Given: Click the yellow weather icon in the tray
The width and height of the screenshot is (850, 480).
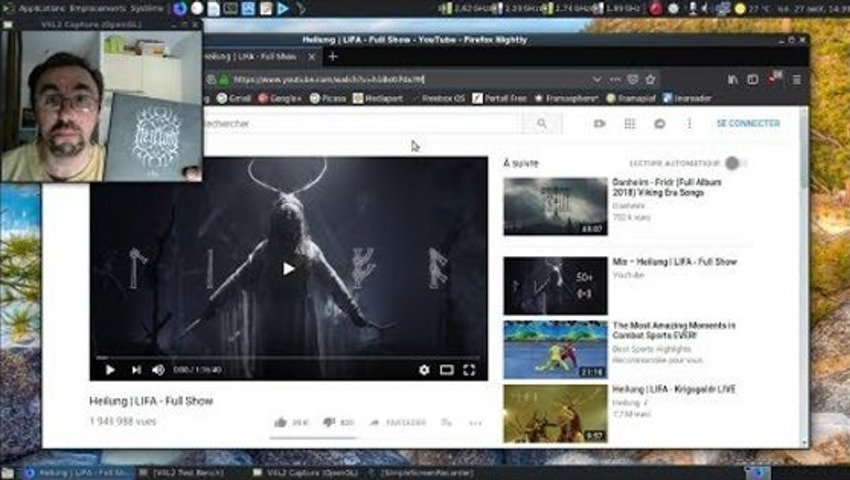Looking at the screenshot, I should tap(740, 8).
